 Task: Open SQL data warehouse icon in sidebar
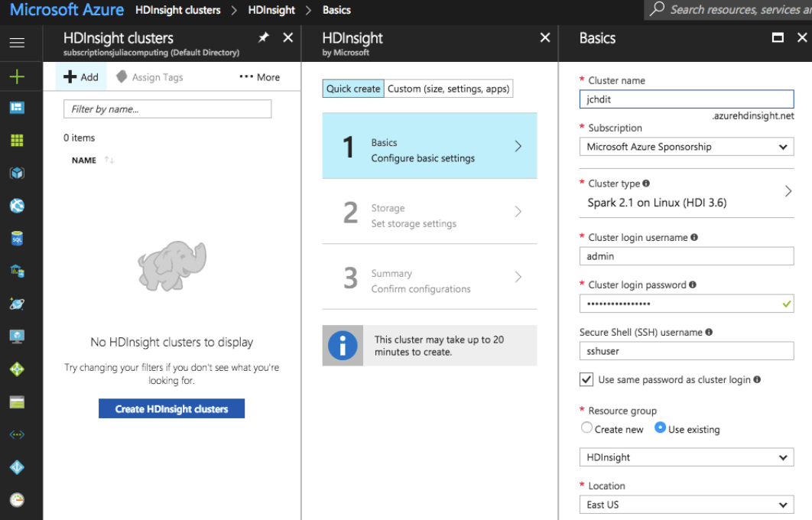pyautogui.click(x=17, y=271)
